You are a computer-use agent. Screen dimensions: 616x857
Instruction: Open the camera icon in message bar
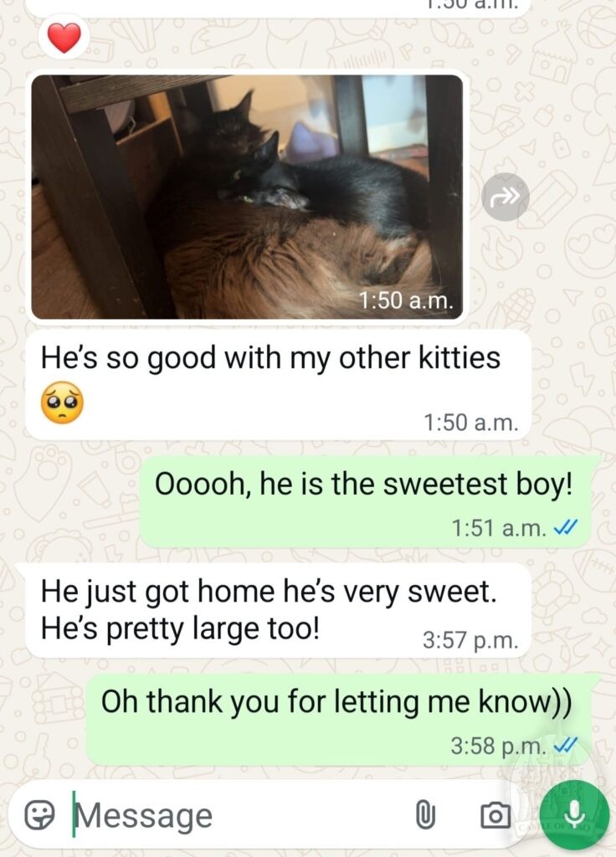point(495,815)
